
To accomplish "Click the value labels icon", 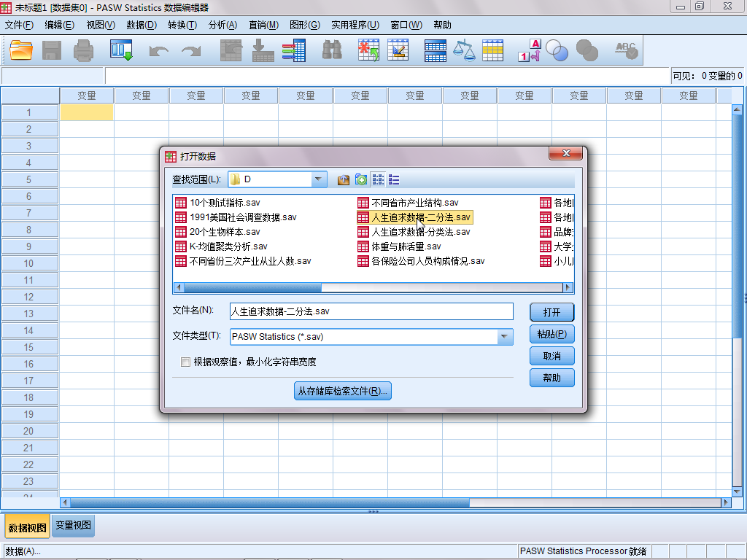I will point(530,50).
